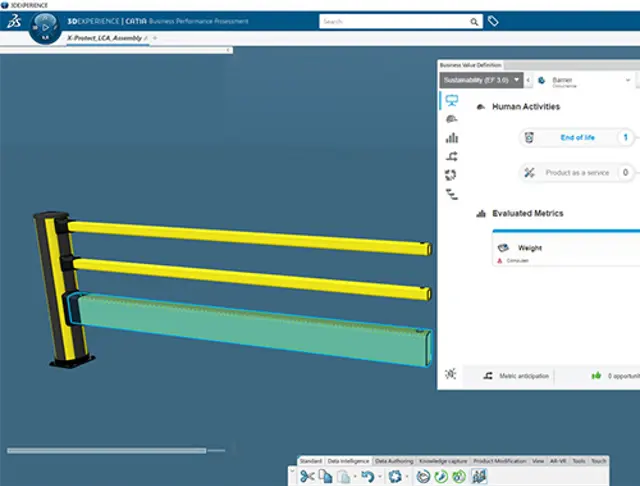Click the tag icon beside search
Screen dimensions: 640x486
(x=494, y=21)
